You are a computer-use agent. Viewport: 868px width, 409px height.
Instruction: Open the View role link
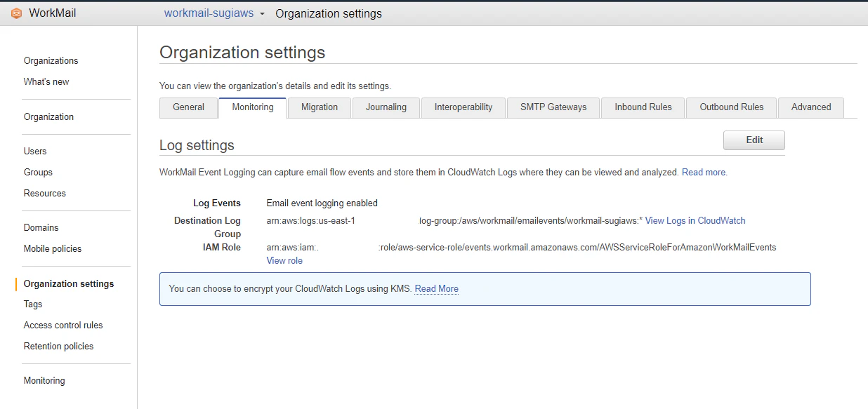click(x=284, y=261)
